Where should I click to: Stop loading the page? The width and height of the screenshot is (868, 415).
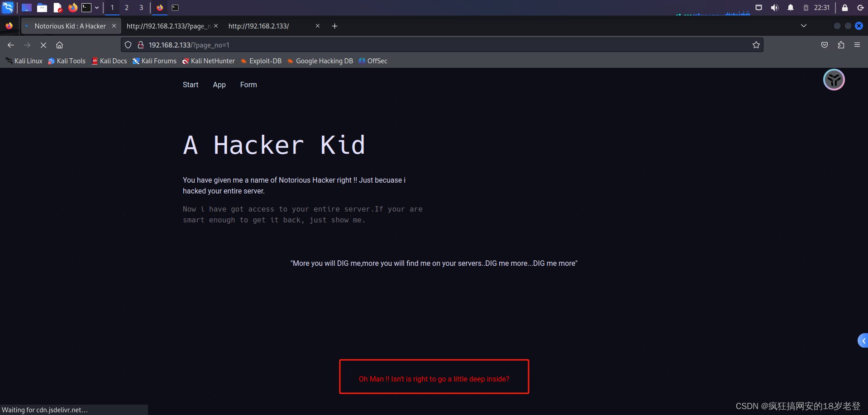click(x=43, y=45)
